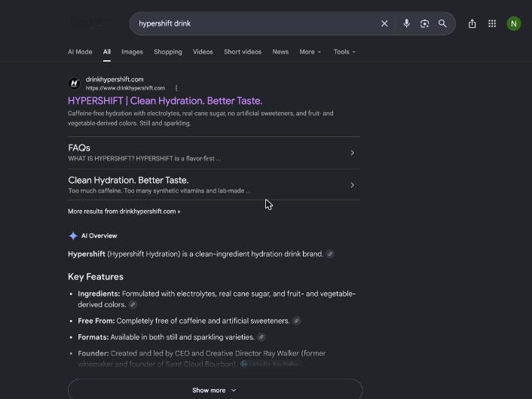Screen dimensions: 532x399
Task: Open search by image camera icon
Action: coord(424,24)
